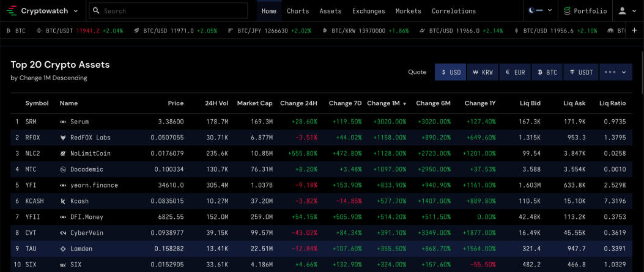Sort by Liq Ratio column

[612, 103]
